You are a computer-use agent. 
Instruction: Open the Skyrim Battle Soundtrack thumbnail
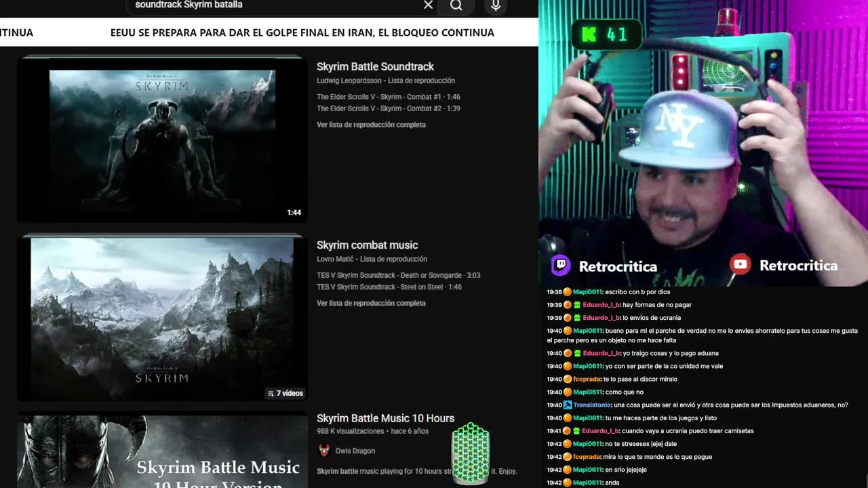[162, 140]
